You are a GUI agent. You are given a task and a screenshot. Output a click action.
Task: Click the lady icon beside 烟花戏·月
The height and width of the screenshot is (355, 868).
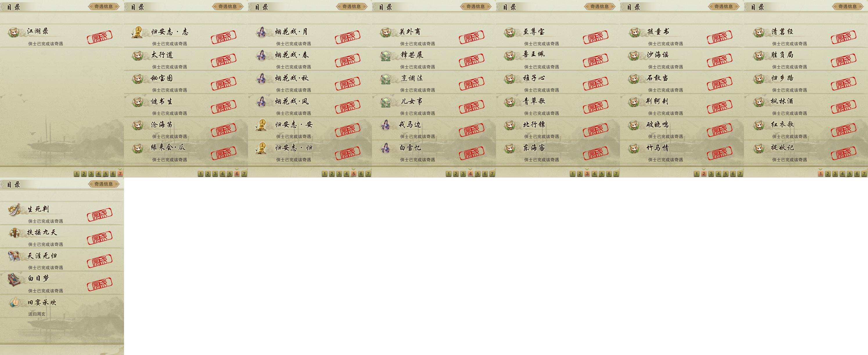point(261,32)
